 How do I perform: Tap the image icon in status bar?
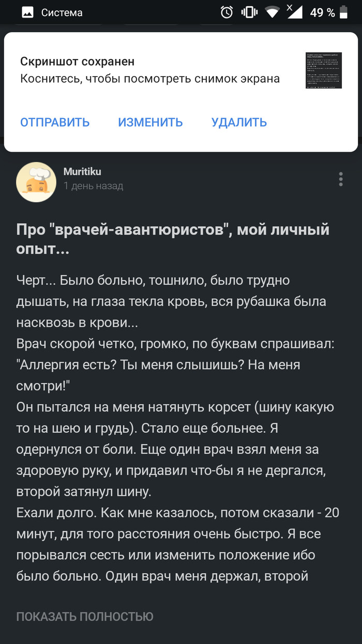[x=27, y=12]
